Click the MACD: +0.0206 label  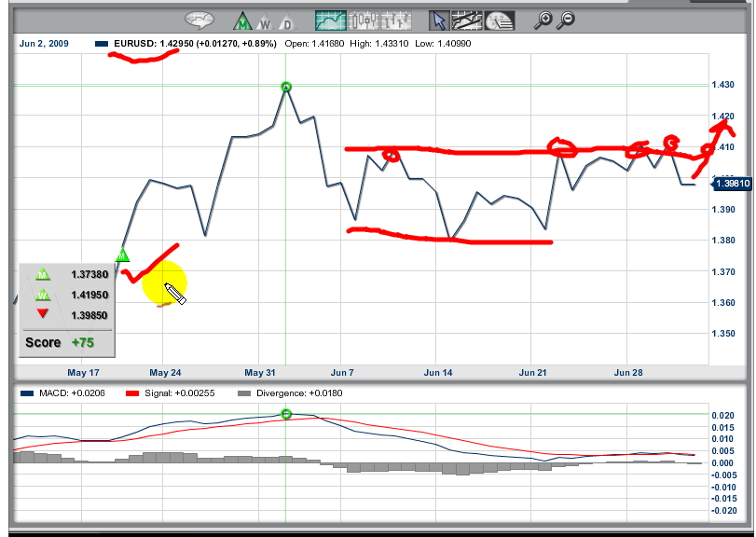point(72,393)
